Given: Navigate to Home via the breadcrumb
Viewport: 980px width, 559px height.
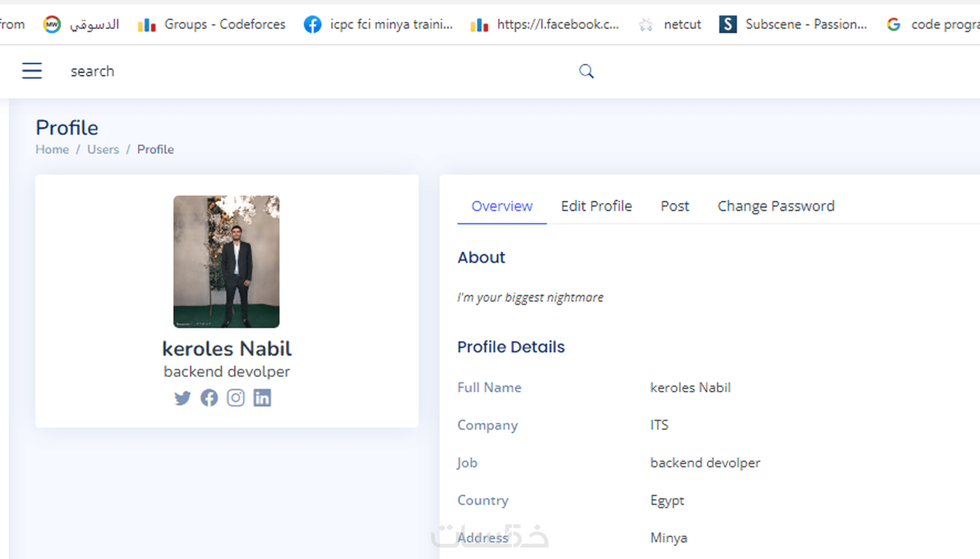Looking at the screenshot, I should point(52,149).
